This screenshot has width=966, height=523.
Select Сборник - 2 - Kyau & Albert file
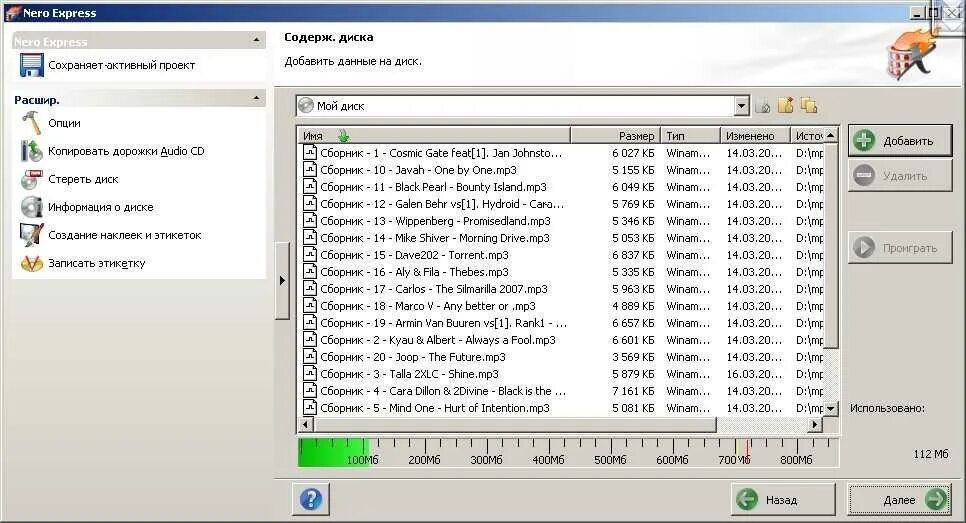pyautogui.click(x=437, y=339)
